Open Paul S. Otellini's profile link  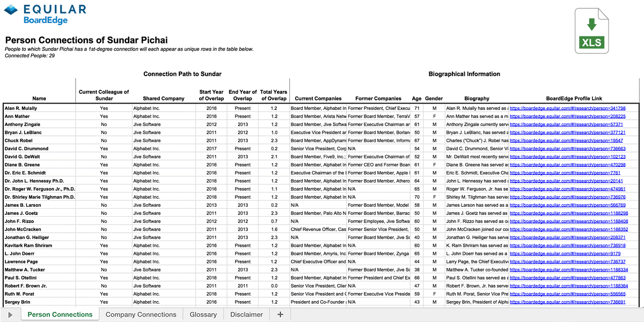[568, 278]
